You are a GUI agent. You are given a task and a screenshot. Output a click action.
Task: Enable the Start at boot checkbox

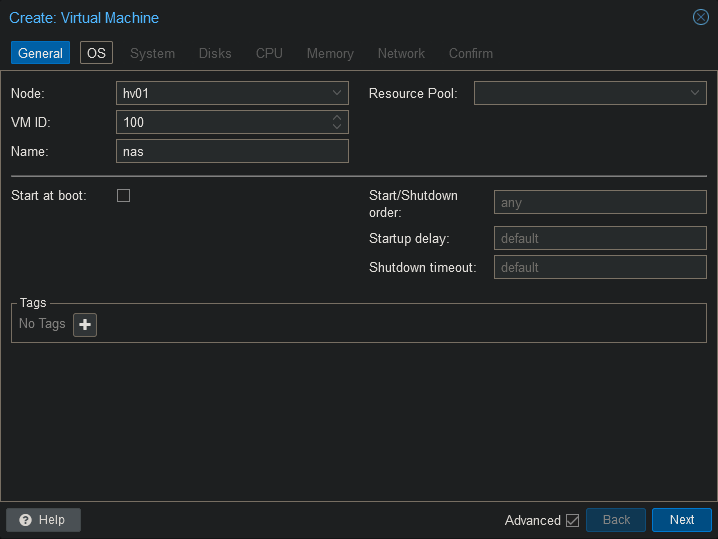pos(124,196)
